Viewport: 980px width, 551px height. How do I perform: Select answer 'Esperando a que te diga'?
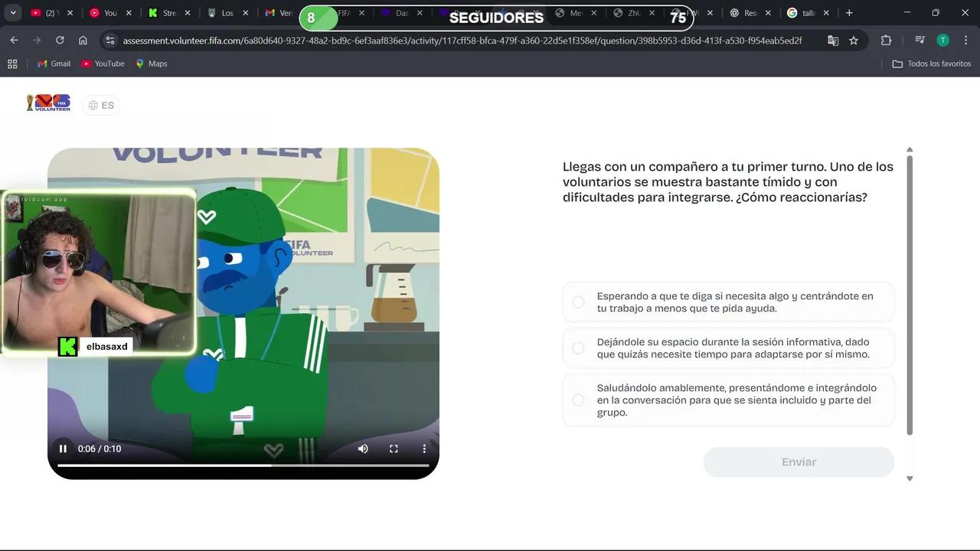tap(728, 302)
